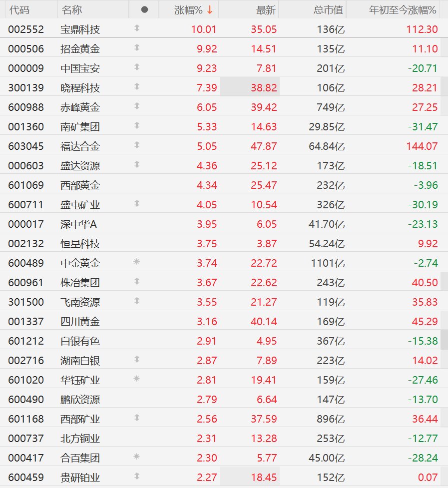Click the dot icon column header
This screenshot has height=488, width=448.
144,9
